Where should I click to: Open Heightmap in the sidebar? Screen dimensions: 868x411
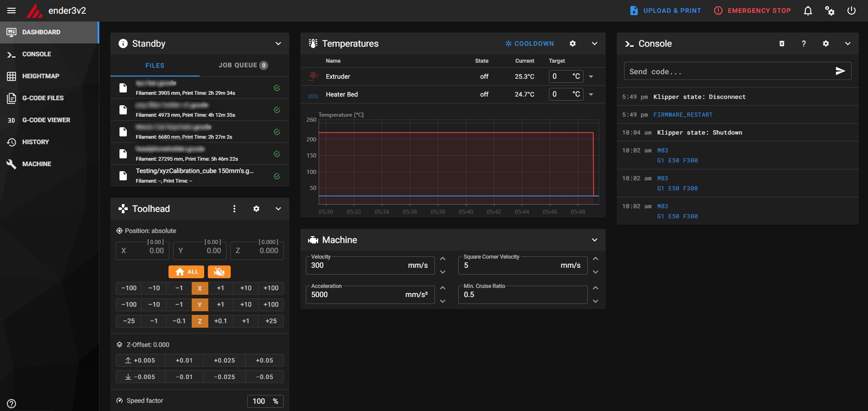click(x=40, y=76)
